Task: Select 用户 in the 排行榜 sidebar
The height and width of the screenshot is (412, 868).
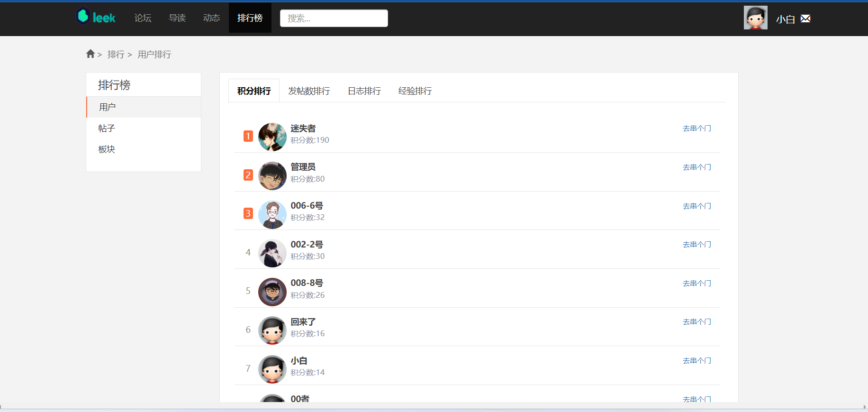Action: pyautogui.click(x=144, y=107)
